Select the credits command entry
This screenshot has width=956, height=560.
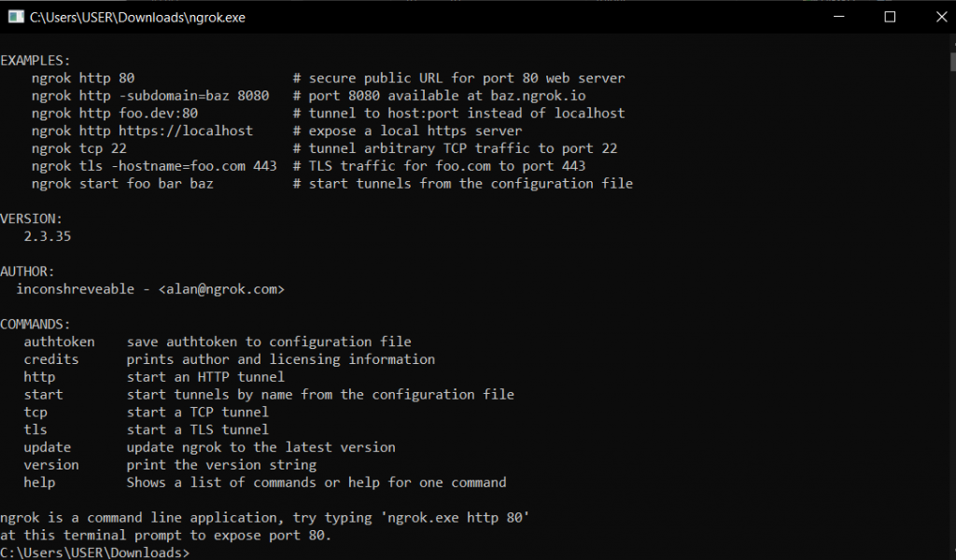pos(51,359)
